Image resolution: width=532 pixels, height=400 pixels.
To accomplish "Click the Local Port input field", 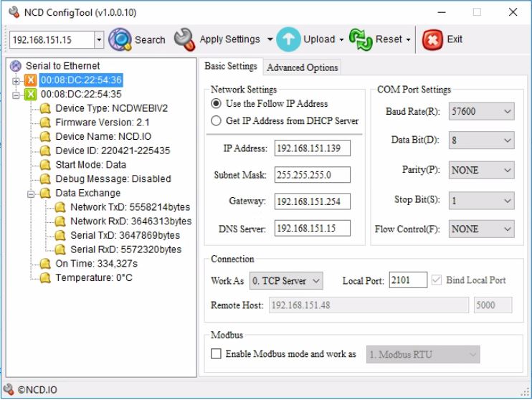I will tap(408, 280).
